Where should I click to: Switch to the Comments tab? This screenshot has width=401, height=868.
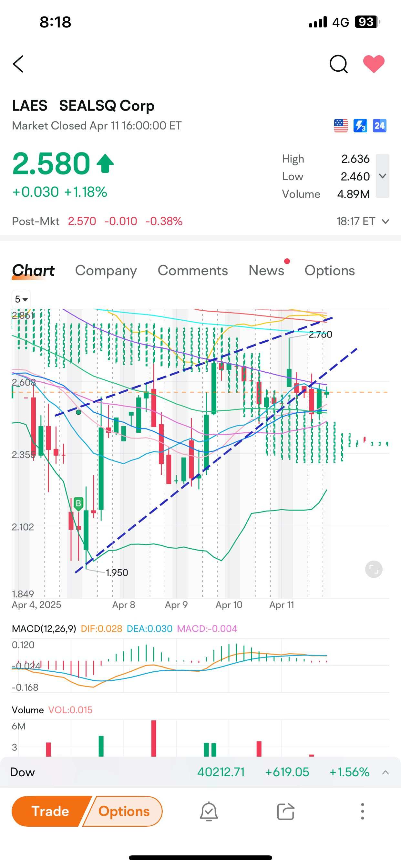pyautogui.click(x=193, y=271)
